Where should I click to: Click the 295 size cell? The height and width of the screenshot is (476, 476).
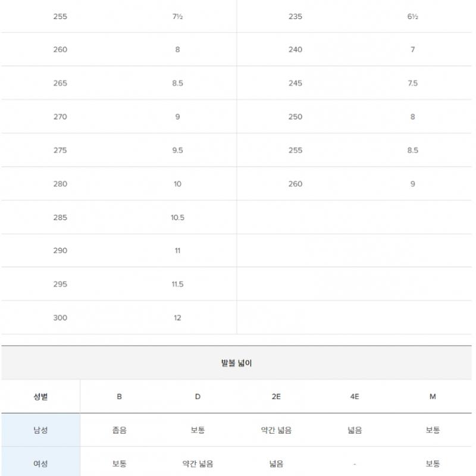tap(60, 284)
